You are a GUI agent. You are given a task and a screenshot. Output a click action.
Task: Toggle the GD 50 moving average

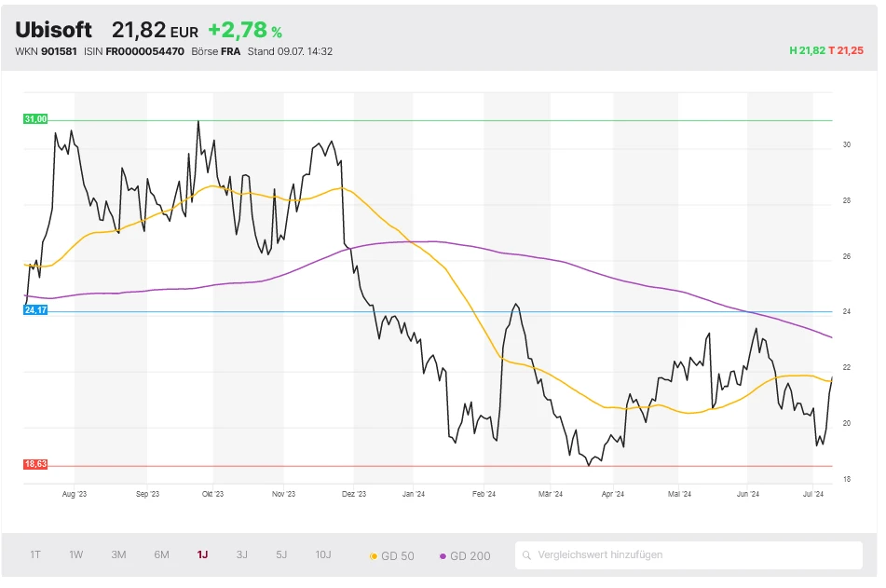click(x=392, y=556)
